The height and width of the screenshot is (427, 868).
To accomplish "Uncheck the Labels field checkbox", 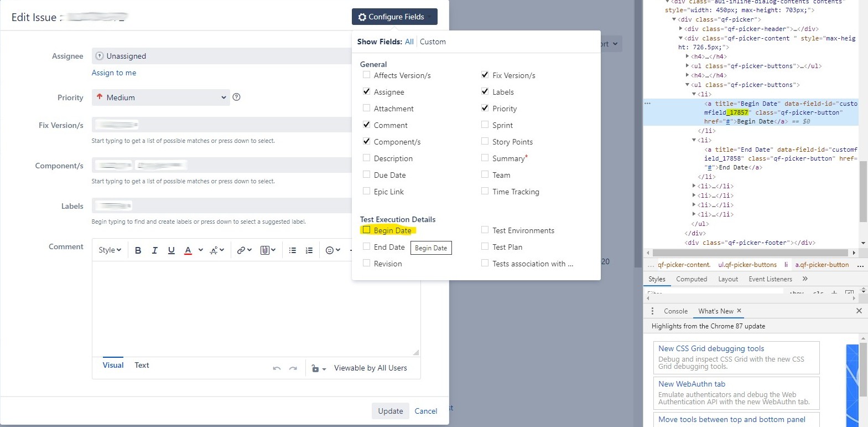I will [x=485, y=91].
